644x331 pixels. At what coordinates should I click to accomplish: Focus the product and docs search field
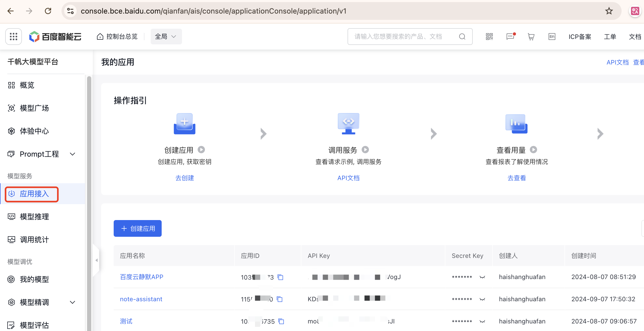tap(410, 37)
